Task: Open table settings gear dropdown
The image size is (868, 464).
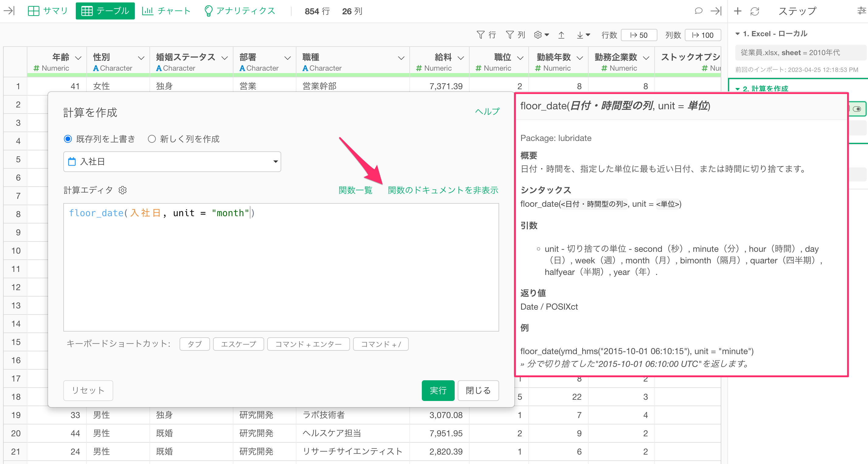Action: pyautogui.click(x=541, y=35)
